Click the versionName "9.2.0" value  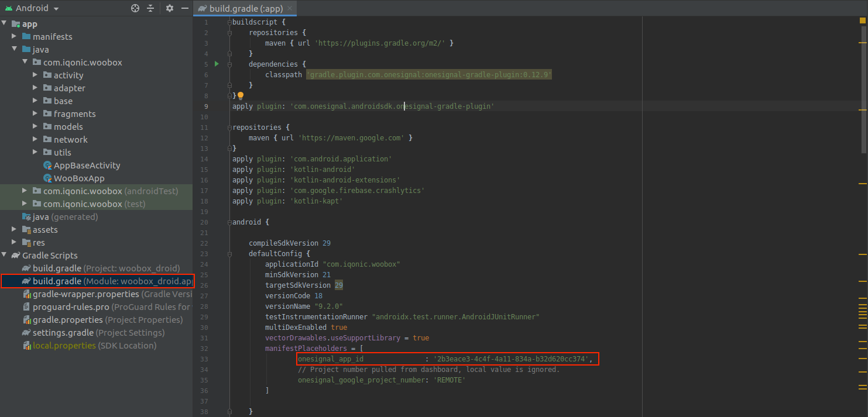pos(328,306)
